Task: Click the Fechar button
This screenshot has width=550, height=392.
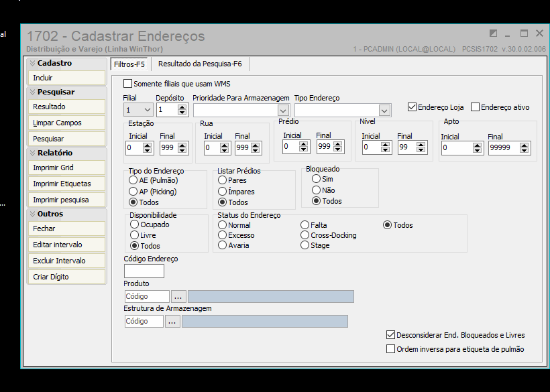Action: 66,228
